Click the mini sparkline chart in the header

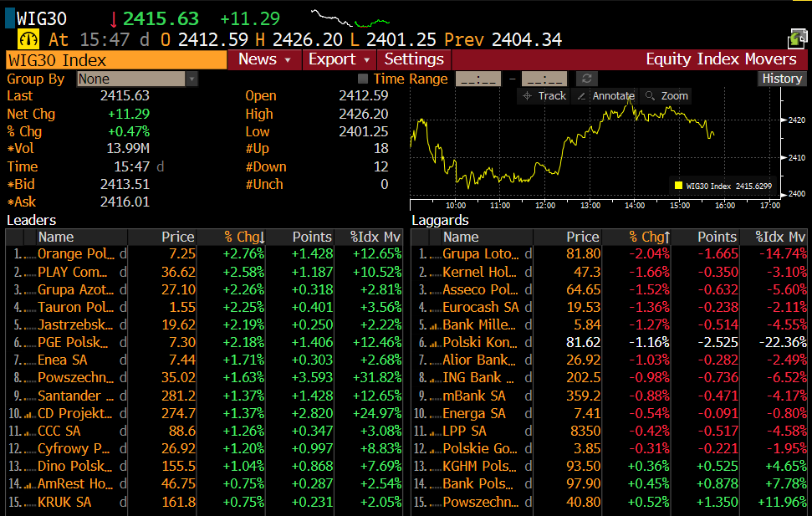coord(350,18)
